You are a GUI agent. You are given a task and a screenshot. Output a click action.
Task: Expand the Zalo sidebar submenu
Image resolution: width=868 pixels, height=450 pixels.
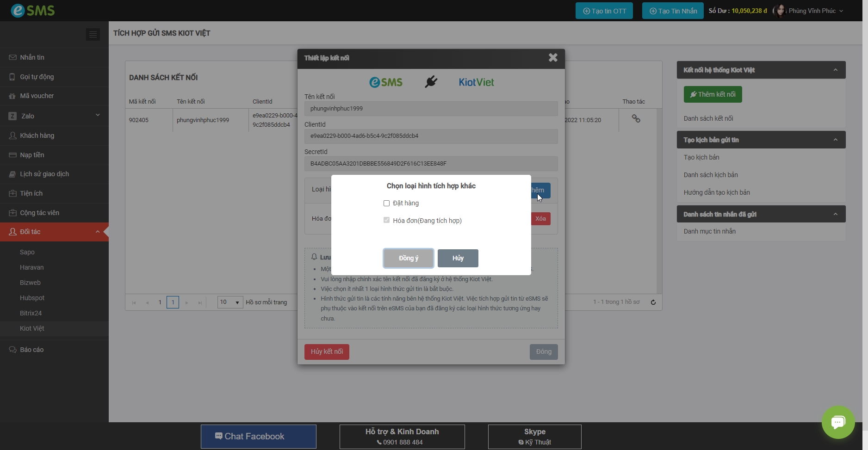98,116
